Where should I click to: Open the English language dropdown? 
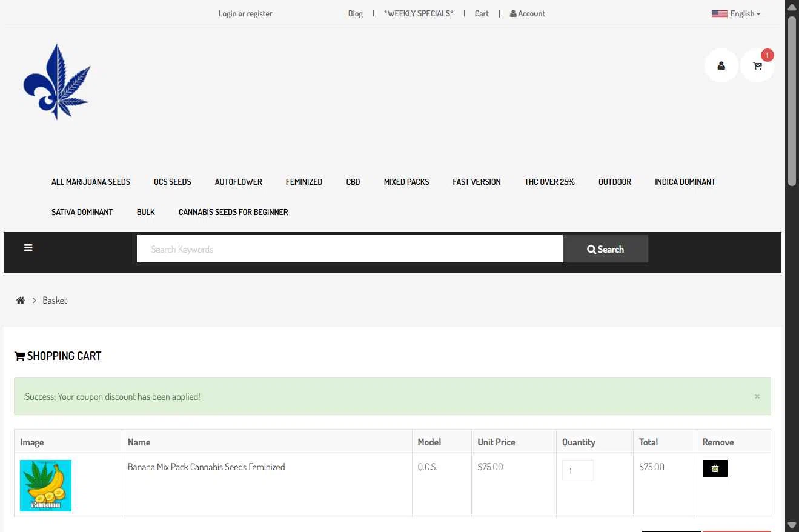pyautogui.click(x=736, y=13)
